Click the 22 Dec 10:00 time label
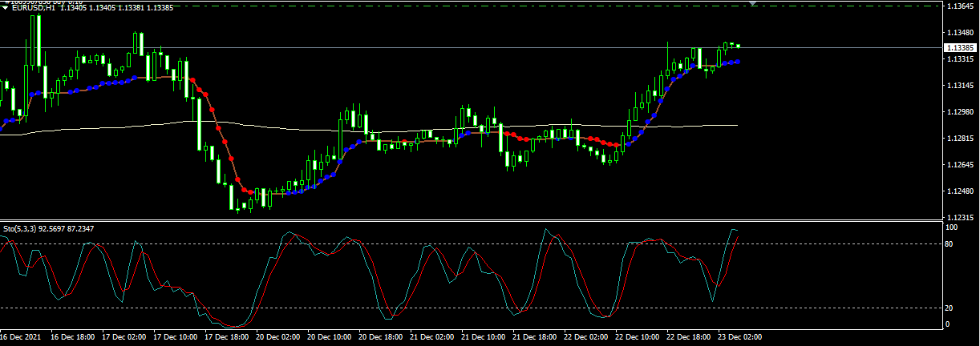This screenshot has height=346, width=980. [x=638, y=337]
